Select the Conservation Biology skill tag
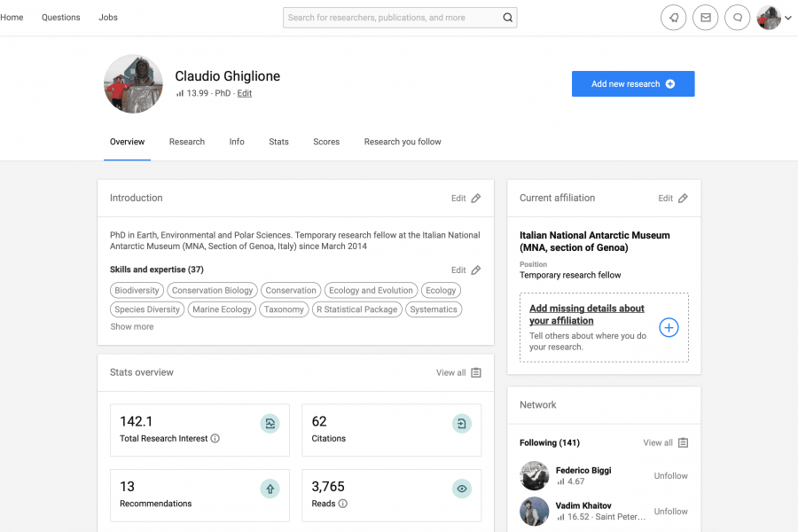This screenshot has height=532, width=798. 213,291
